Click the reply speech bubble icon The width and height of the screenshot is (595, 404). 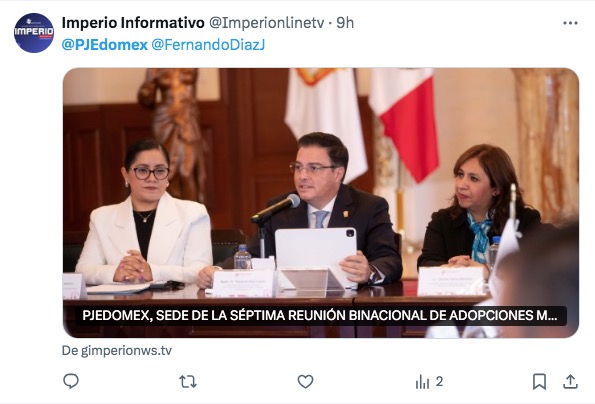[71, 381]
